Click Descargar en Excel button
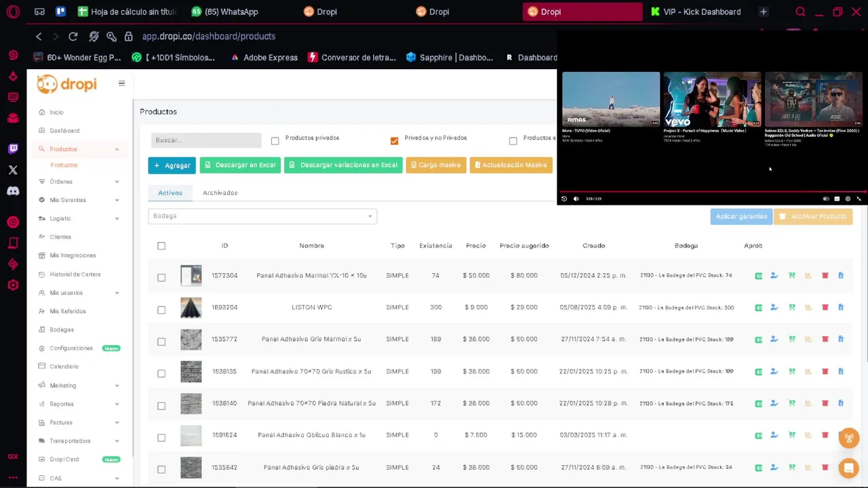This screenshot has height=488, width=868. click(240, 165)
